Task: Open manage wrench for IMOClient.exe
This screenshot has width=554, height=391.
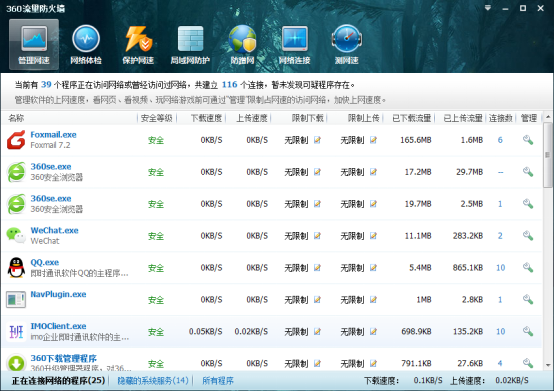Action: click(528, 331)
